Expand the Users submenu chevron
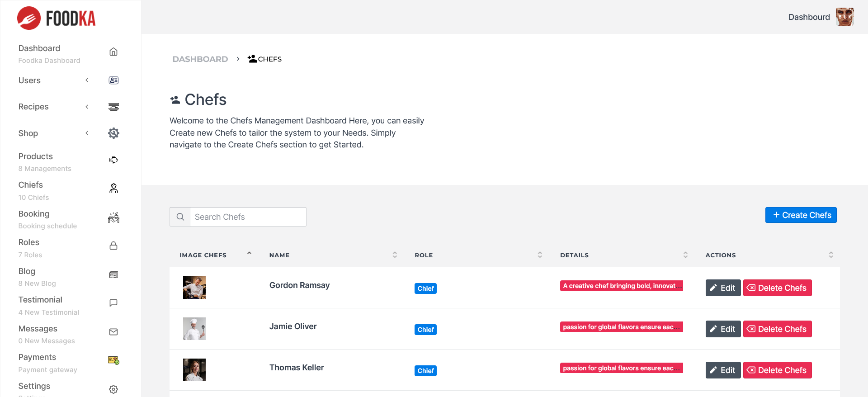This screenshot has height=397, width=868. 87,80
